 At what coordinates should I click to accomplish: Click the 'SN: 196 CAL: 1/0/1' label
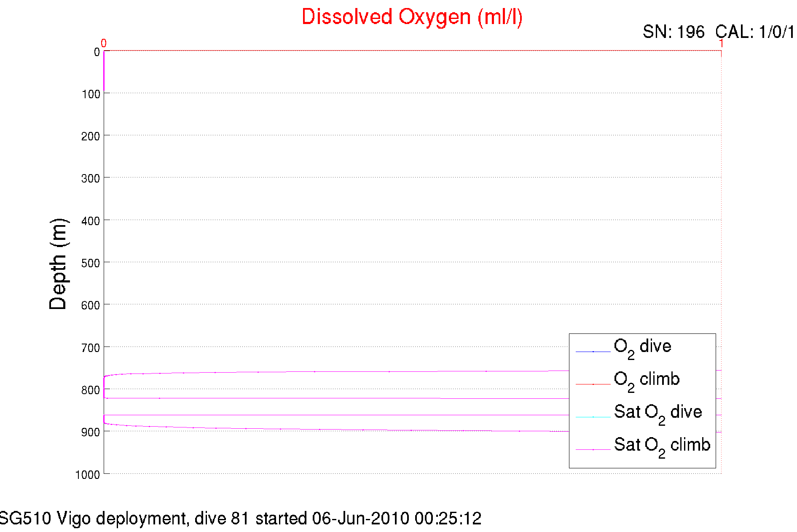tap(719, 32)
